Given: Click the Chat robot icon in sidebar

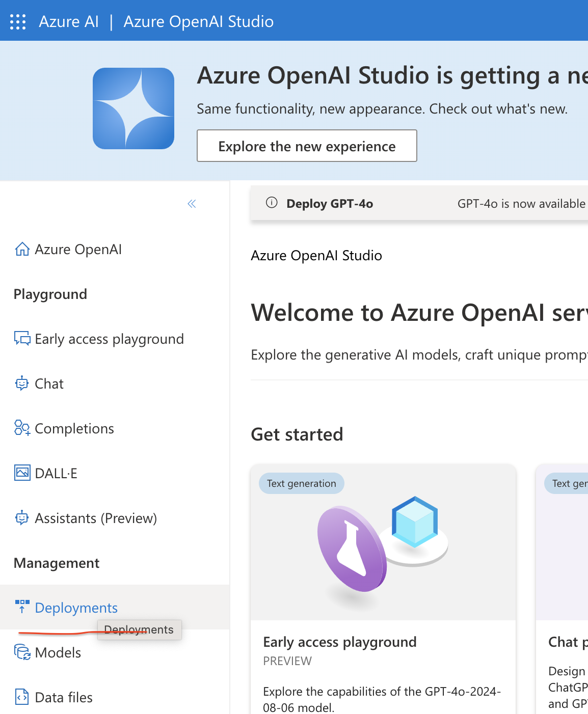Looking at the screenshot, I should (x=22, y=383).
